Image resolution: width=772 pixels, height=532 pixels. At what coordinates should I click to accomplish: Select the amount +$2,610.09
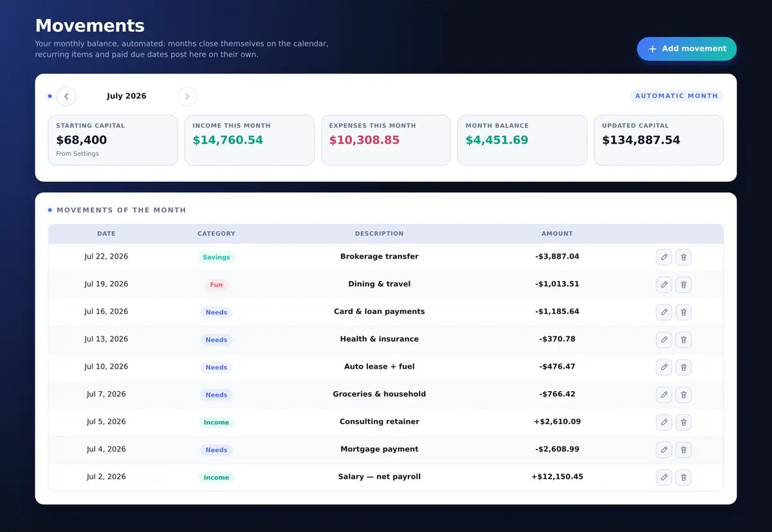point(557,422)
